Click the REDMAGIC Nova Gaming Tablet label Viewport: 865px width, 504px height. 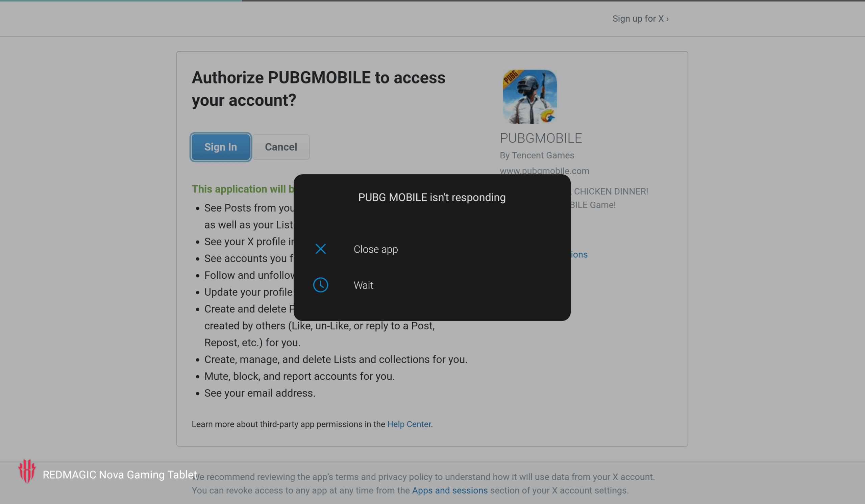(120, 475)
